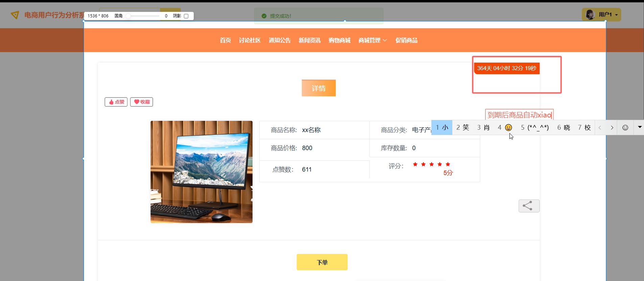
Task: Open the 促销商品 nav item
Action: pyautogui.click(x=406, y=40)
